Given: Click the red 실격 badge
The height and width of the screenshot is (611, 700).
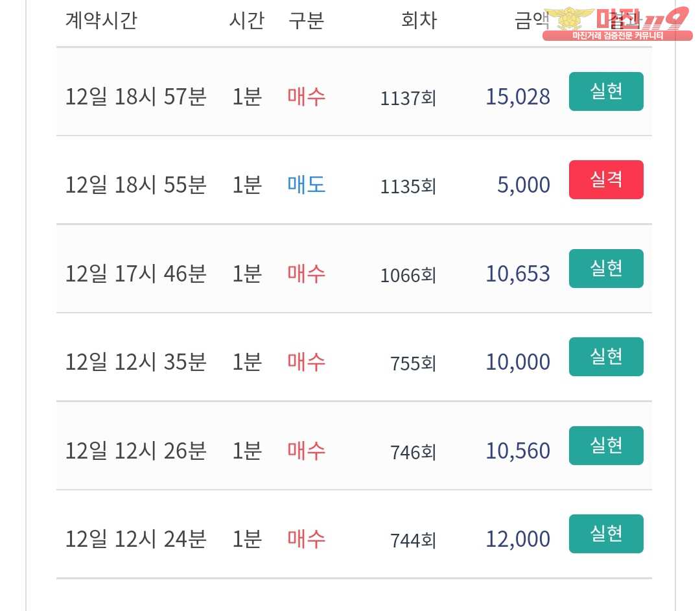Looking at the screenshot, I should (606, 180).
